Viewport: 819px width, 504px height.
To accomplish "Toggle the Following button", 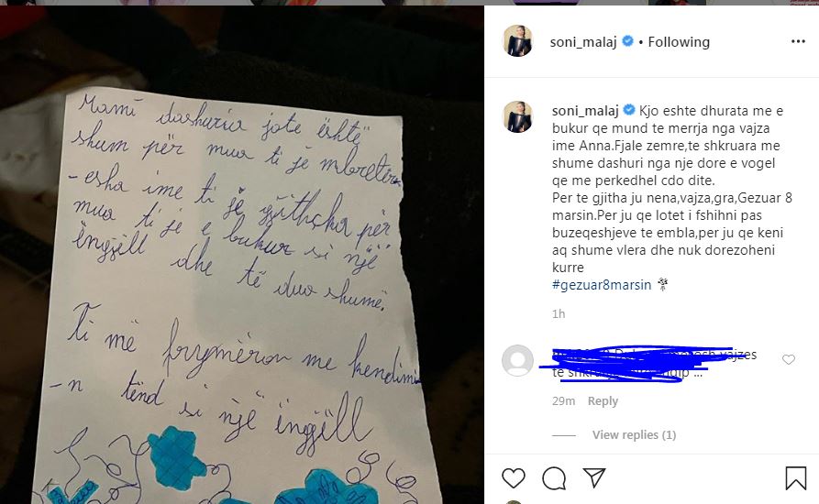I will (679, 42).
